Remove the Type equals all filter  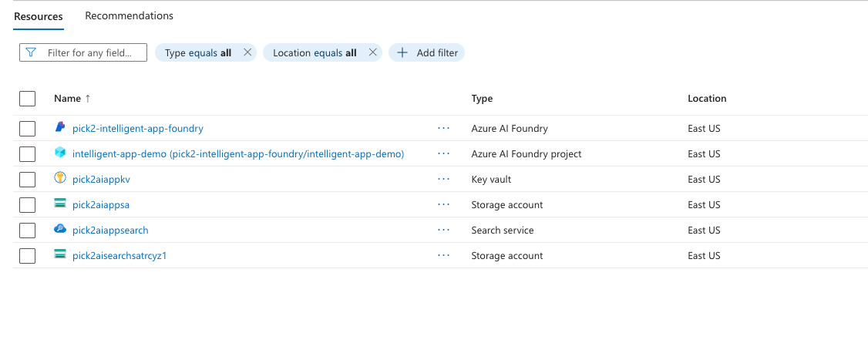tap(247, 53)
